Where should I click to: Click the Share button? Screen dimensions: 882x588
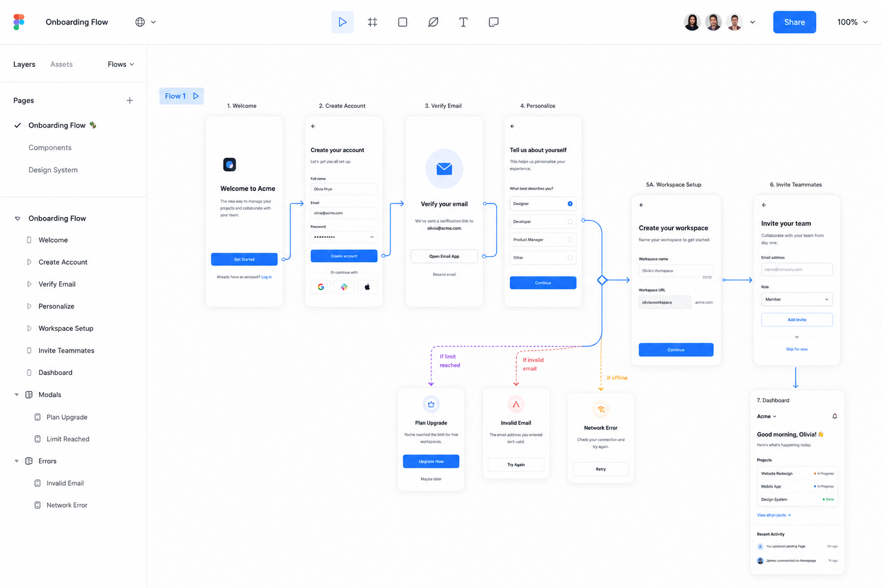[x=794, y=22]
